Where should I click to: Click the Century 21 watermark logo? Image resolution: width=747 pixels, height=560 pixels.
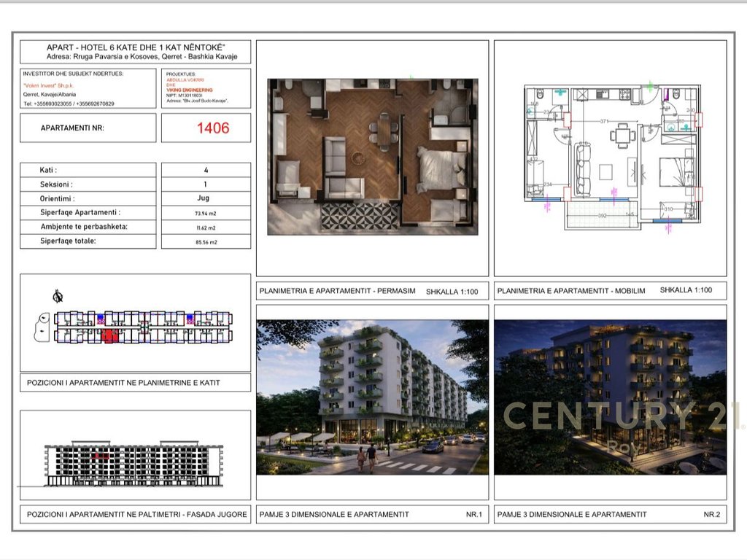pyautogui.click(x=620, y=418)
